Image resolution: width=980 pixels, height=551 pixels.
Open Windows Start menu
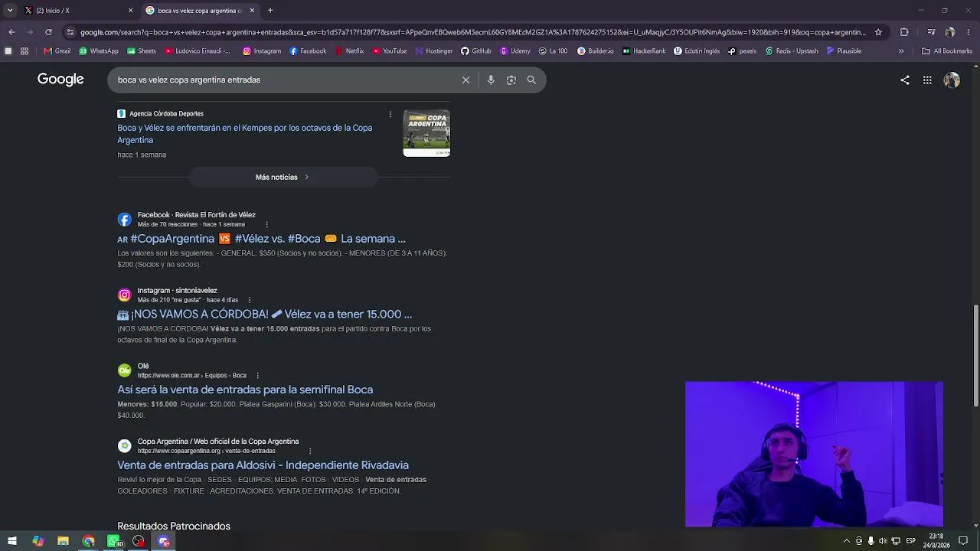point(12,541)
